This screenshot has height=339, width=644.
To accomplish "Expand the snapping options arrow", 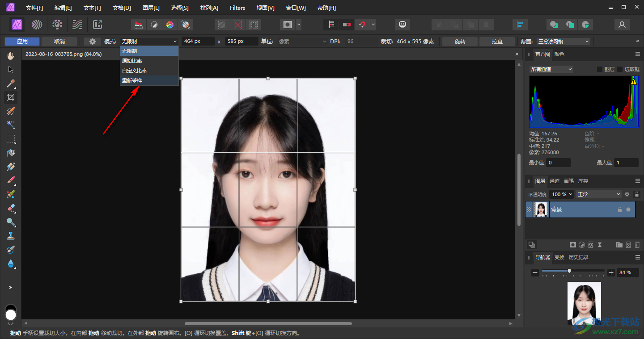I will click(x=373, y=25).
